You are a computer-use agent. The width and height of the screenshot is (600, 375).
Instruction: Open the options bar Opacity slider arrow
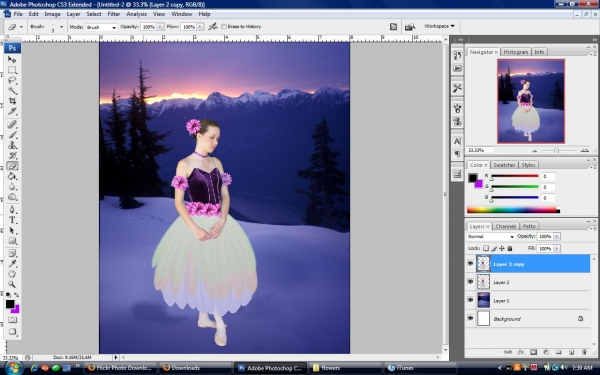[x=160, y=27]
